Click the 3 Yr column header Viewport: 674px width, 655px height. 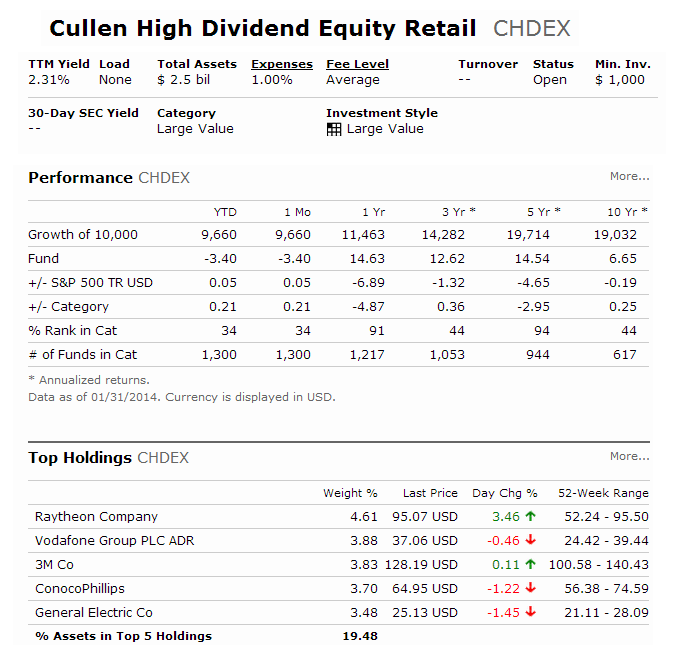pos(459,212)
